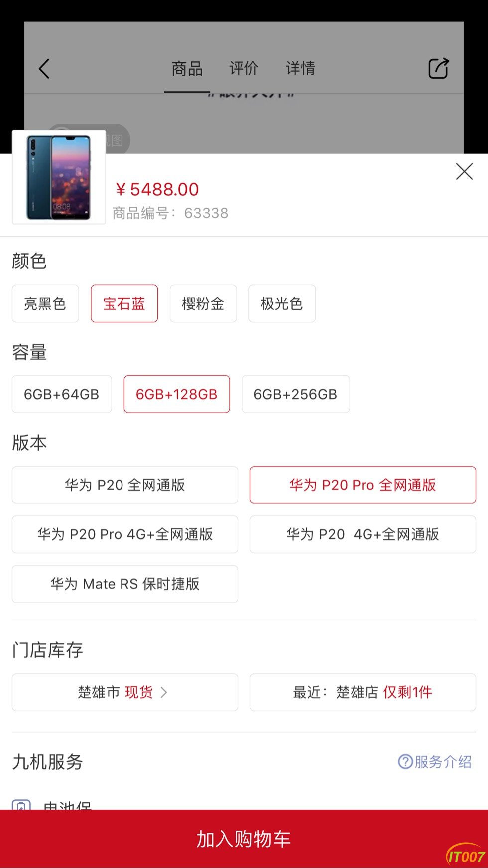Tap 加入购物车 button

click(x=244, y=839)
